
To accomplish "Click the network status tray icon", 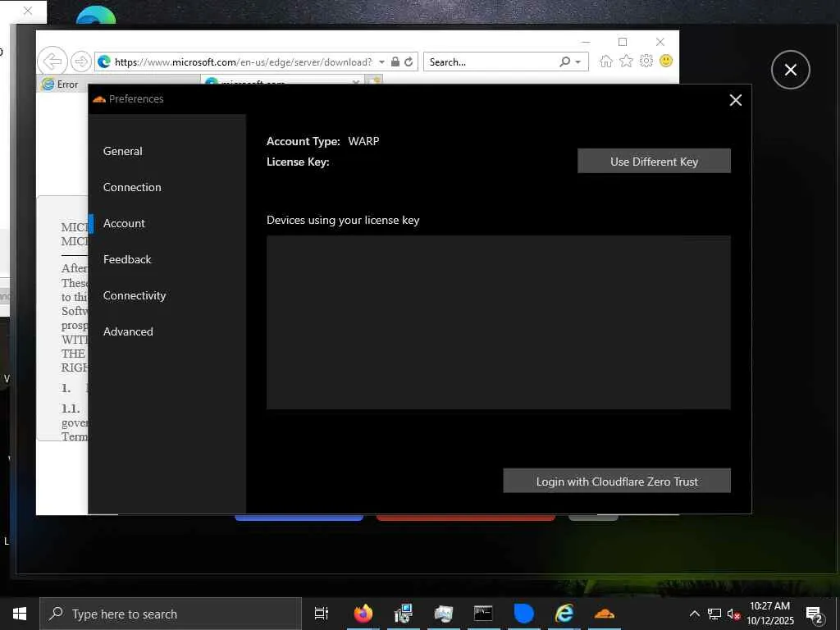I will point(714,614).
